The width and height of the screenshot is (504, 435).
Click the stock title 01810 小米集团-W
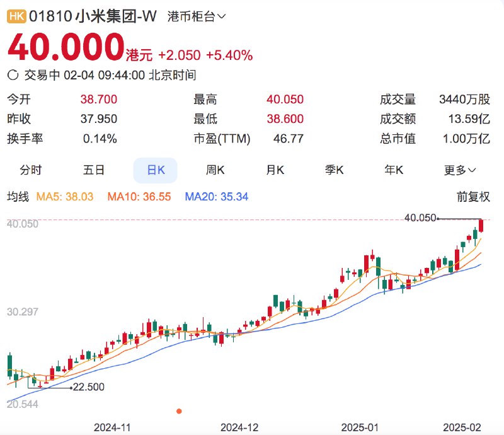point(93,16)
